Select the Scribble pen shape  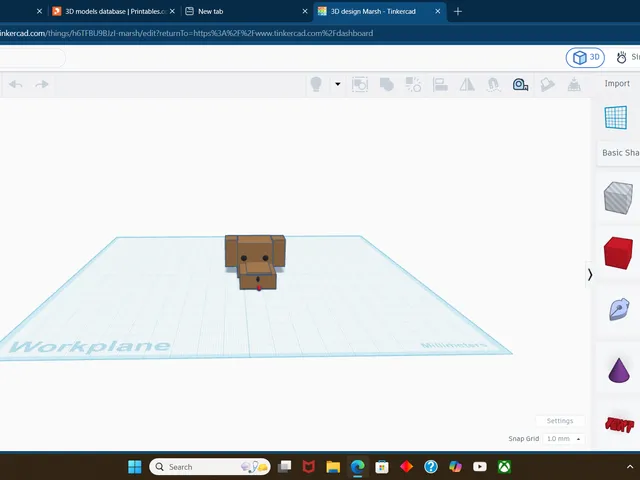tap(619, 309)
